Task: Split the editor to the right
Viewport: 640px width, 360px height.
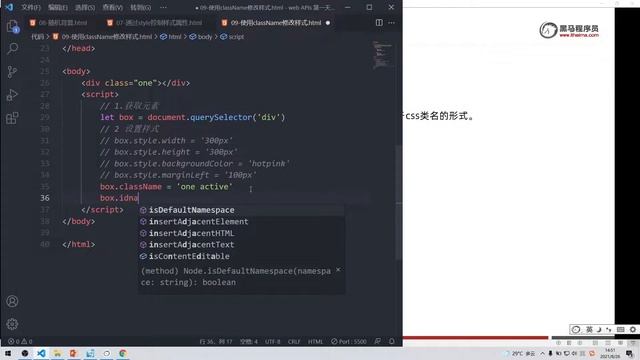Action: point(379,23)
